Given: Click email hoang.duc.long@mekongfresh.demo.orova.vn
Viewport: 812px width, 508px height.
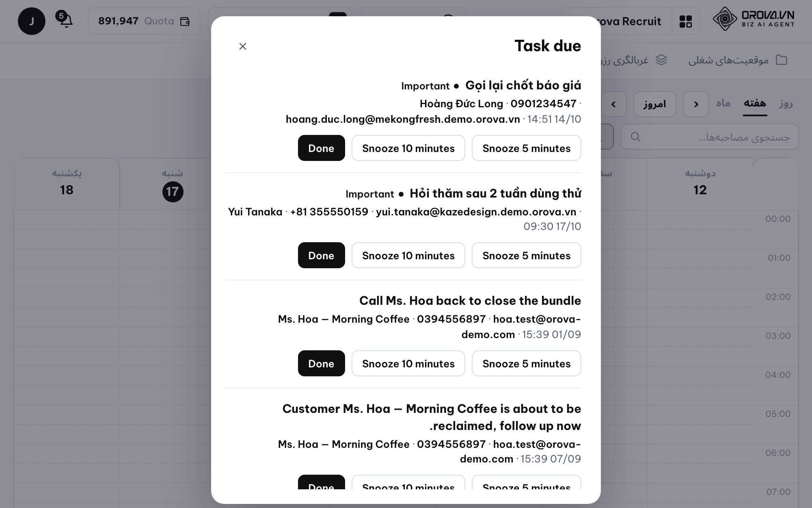Looking at the screenshot, I should coord(403,119).
